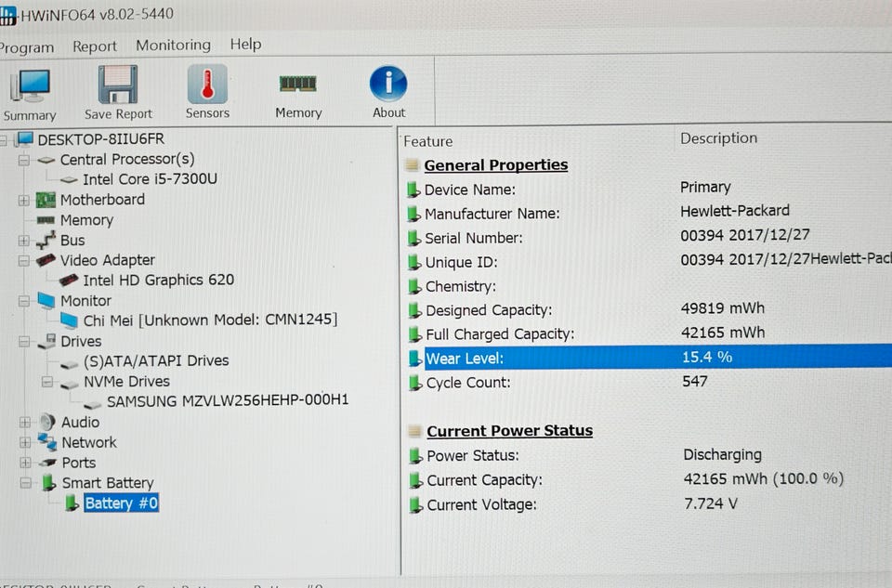This screenshot has height=588, width=892.
Task: Select the Unique ID row
Action: [x=649, y=261]
